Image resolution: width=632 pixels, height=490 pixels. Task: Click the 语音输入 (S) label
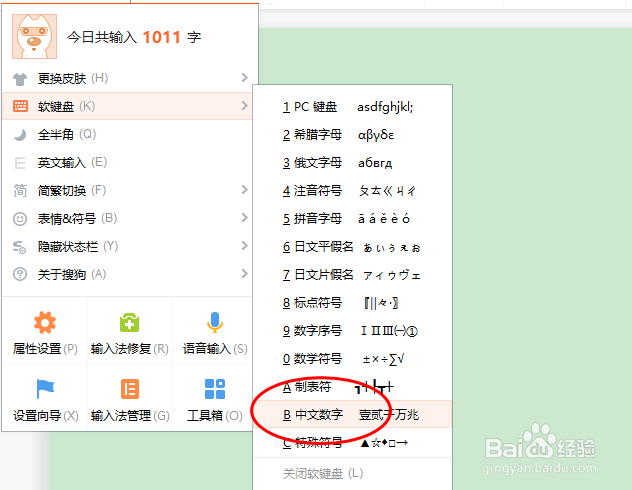click(215, 349)
